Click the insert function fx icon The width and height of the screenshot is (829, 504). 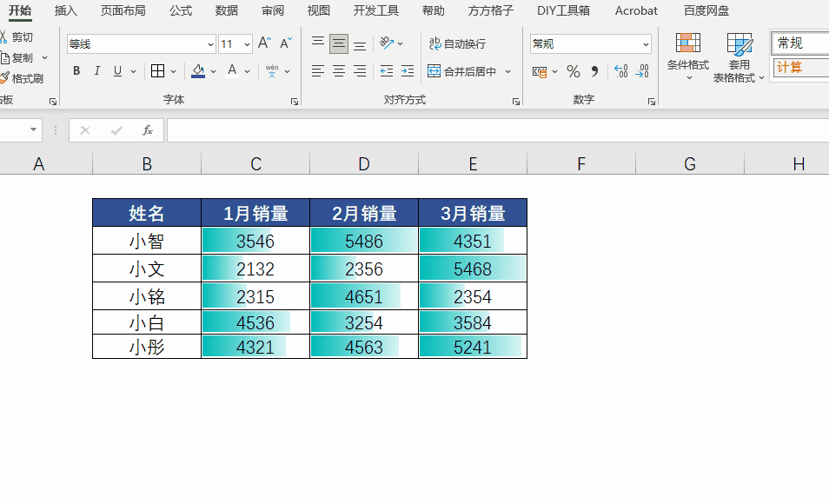click(x=148, y=130)
